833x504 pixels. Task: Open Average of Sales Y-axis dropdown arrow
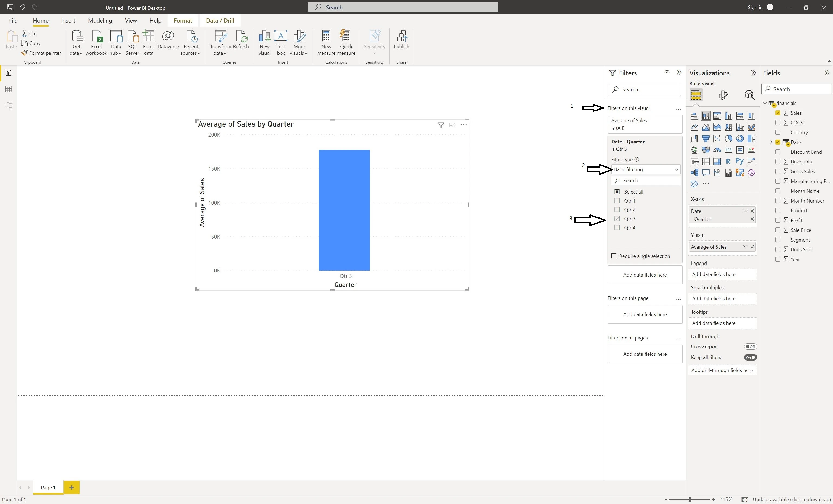point(745,247)
